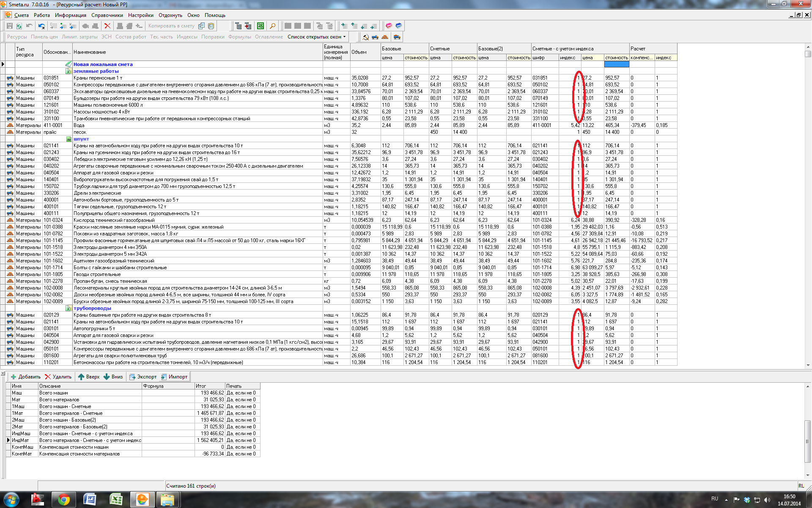Open the Справочники menu

[107, 15]
